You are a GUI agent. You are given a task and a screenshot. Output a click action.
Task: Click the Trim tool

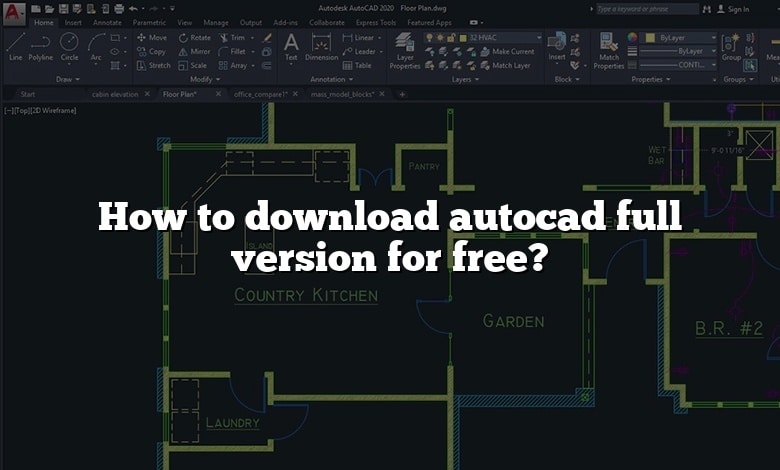[232, 37]
